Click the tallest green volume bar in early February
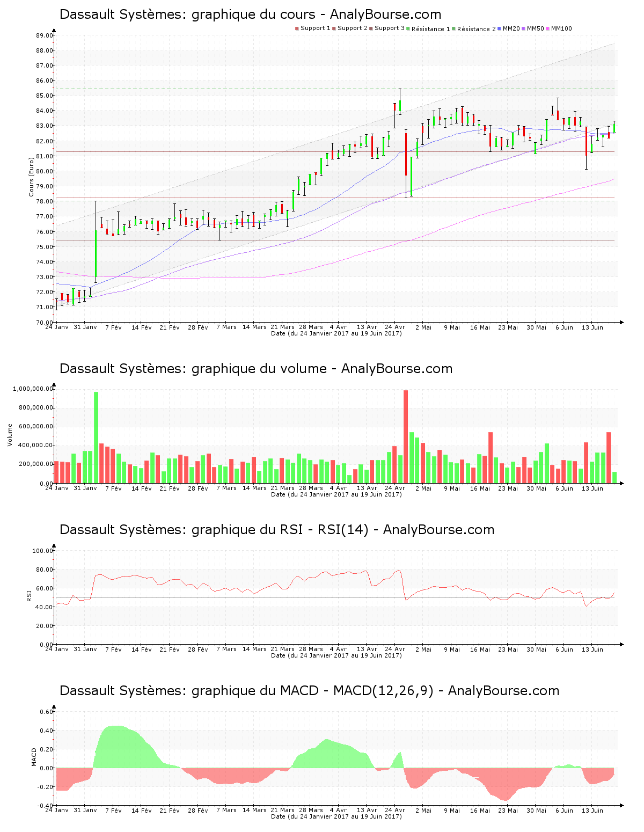Screen dimensions: 644x832 click(96, 437)
